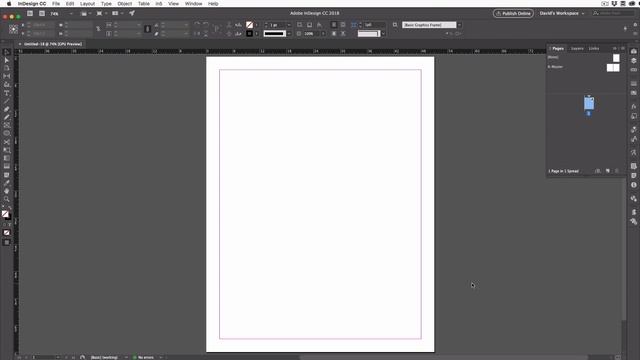Select the Gradient Swatch tool
Viewport: 640px width, 360px height.
click(7, 158)
